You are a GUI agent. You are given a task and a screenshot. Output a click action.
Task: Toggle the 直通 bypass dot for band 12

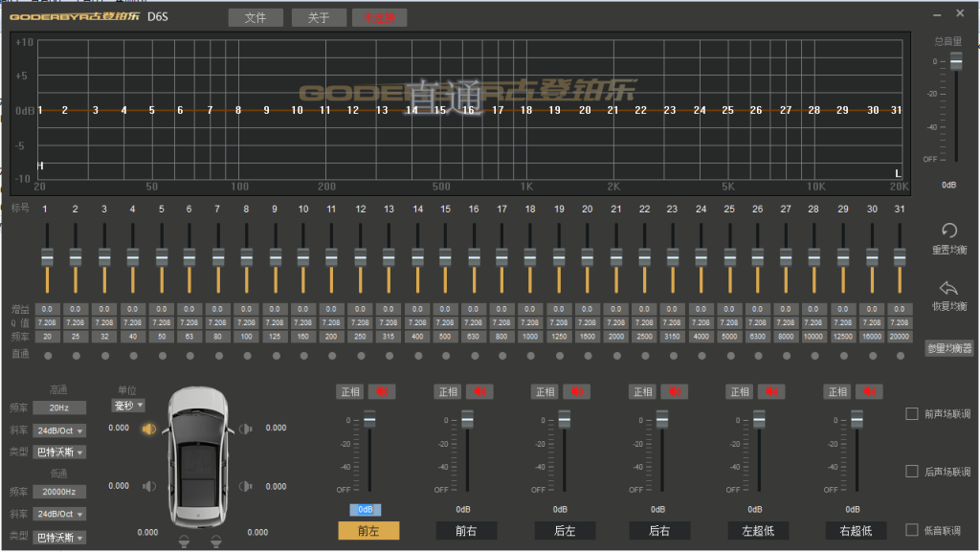pos(361,356)
